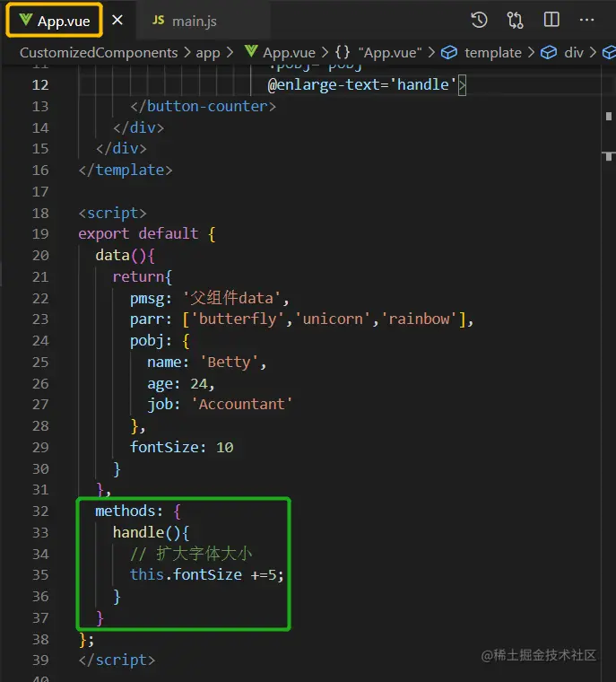616x682 pixels.
Task: Expand chevron after app breadcrumb
Action: [x=230, y=53]
